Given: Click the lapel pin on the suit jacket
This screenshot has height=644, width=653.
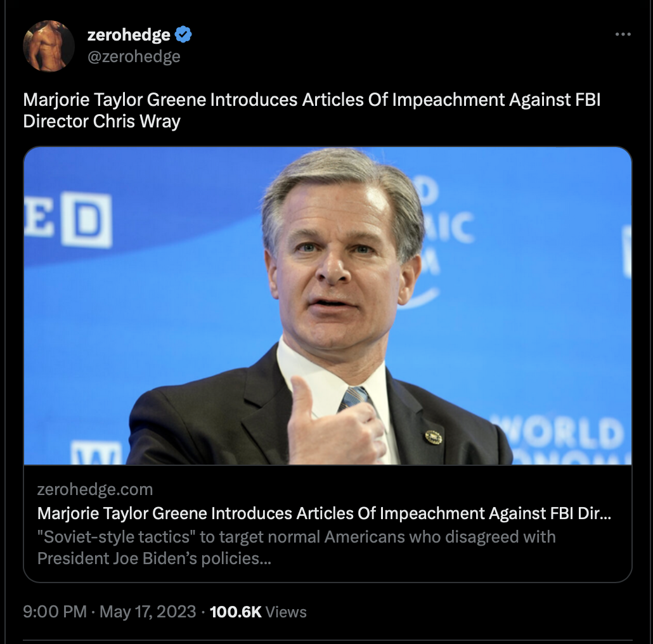Looking at the screenshot, I should tap(434, 437).
